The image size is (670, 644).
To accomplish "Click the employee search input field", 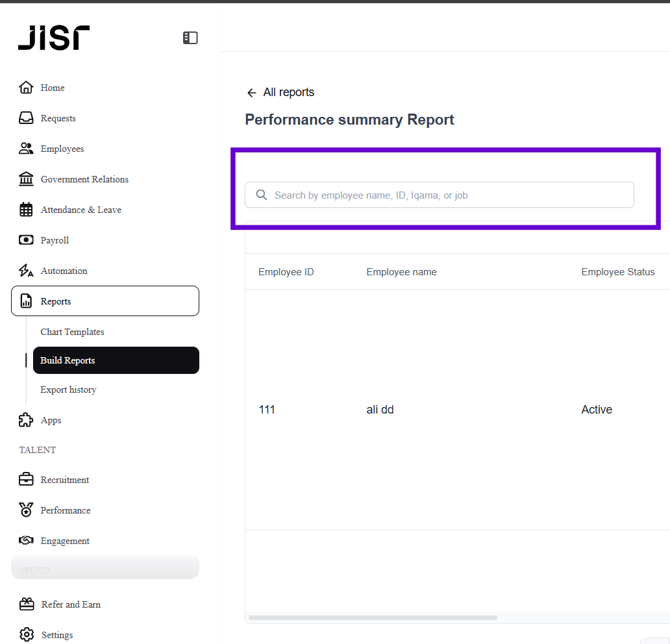I will (x=448, y=195).
